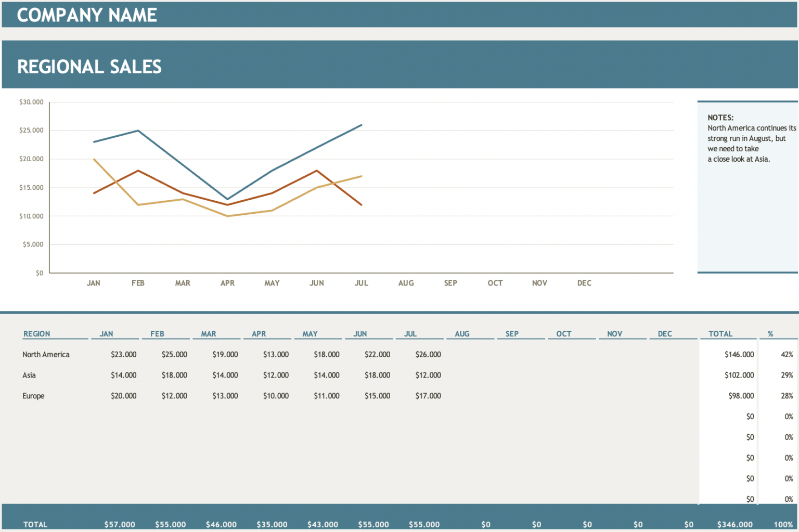799x532 pixels.
Task: Click the AUG column header
Action: 462,333
